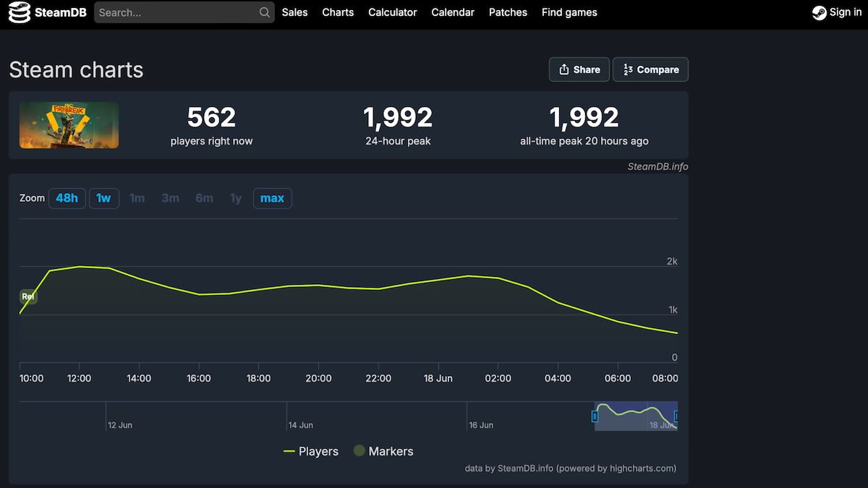This screenshot has width=868, height=488.
Task: Click the navigator left range handle
Action: pyautogui.click(x=595, y=416)
